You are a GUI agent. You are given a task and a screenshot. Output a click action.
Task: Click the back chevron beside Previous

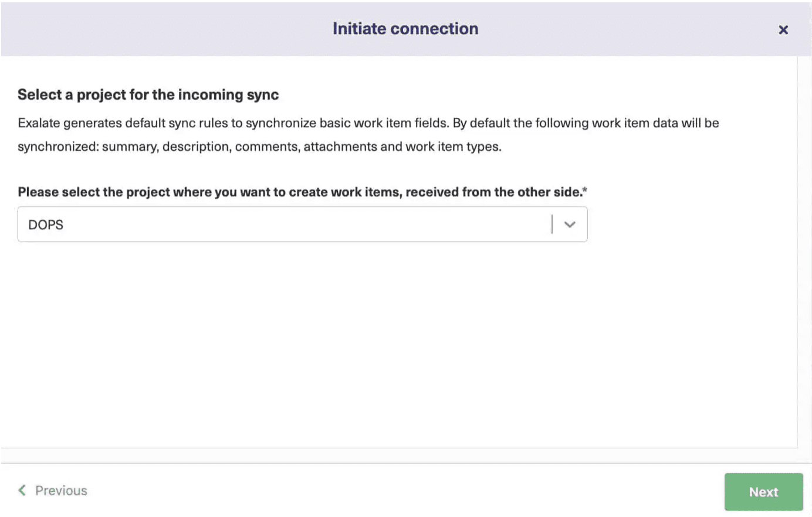[x=22, y=490]
